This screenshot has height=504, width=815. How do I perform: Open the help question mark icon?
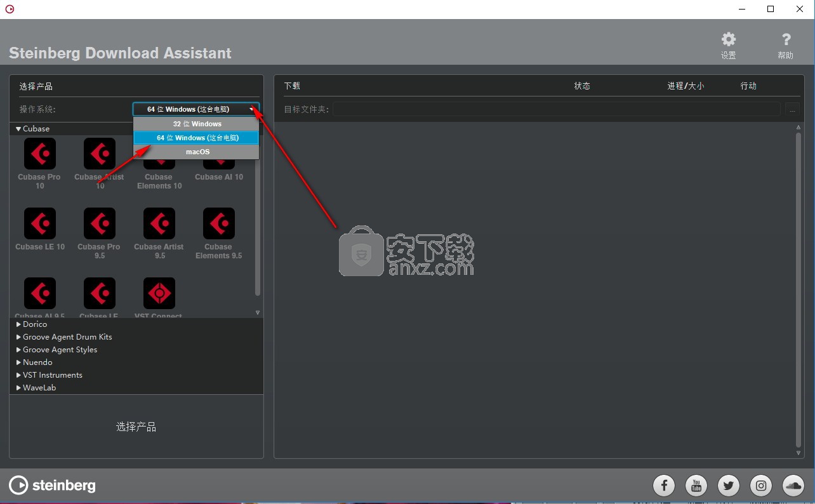786,40
